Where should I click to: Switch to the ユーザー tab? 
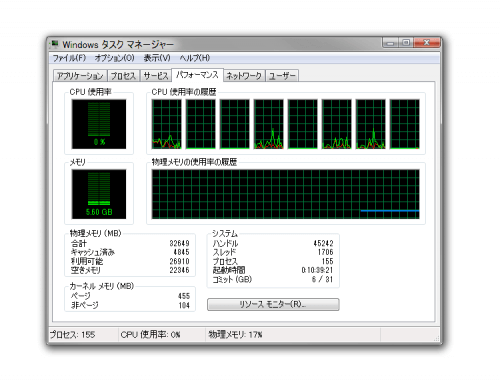(x=282, y=76)
